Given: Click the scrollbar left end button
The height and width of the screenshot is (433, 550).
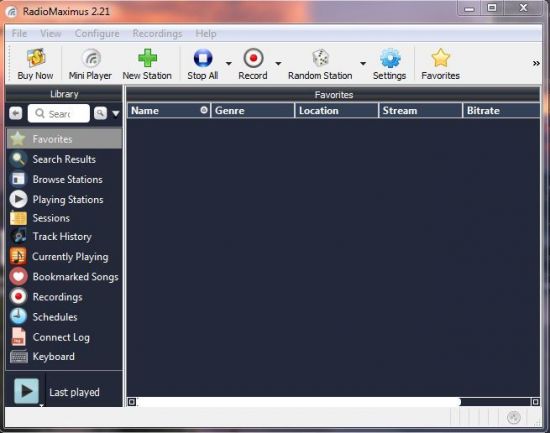Looking at the screenshot, I should [132, 402].
